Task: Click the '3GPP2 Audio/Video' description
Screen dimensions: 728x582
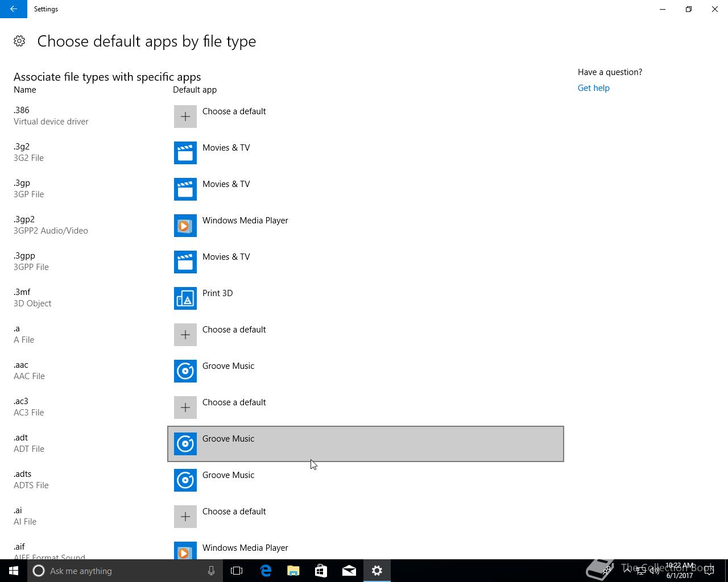Action: coord(51,231)
